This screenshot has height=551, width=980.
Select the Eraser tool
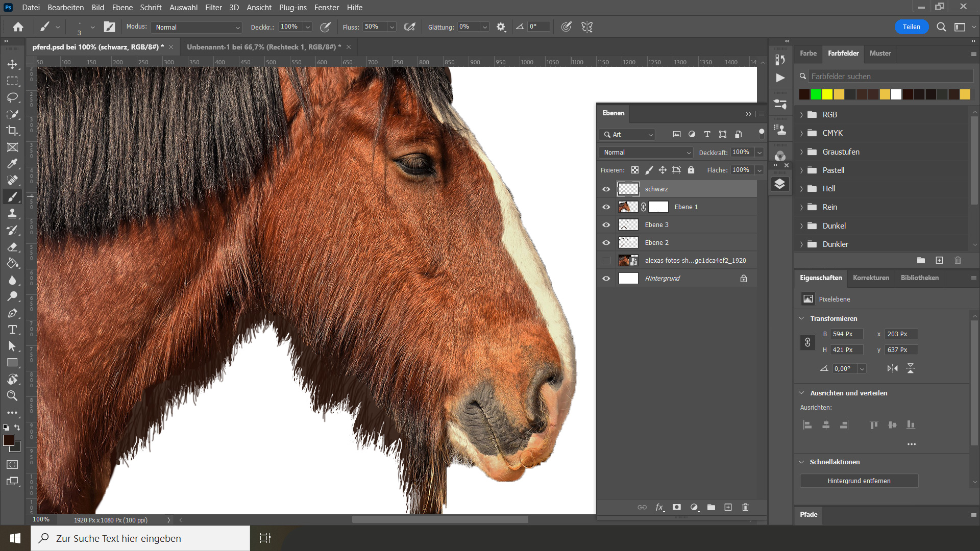pos(12,247)
